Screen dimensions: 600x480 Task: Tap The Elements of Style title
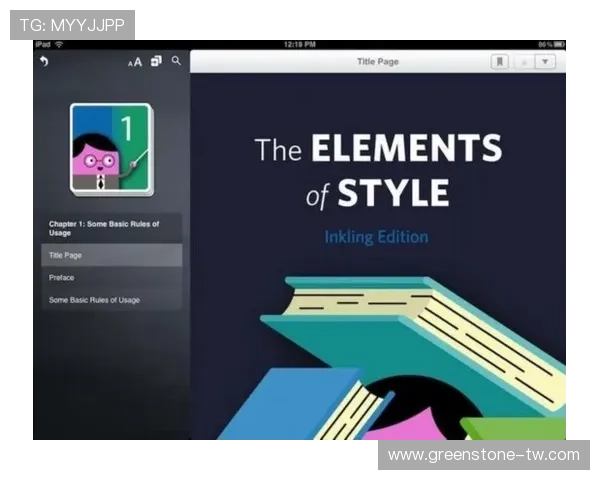click(378, 170)
